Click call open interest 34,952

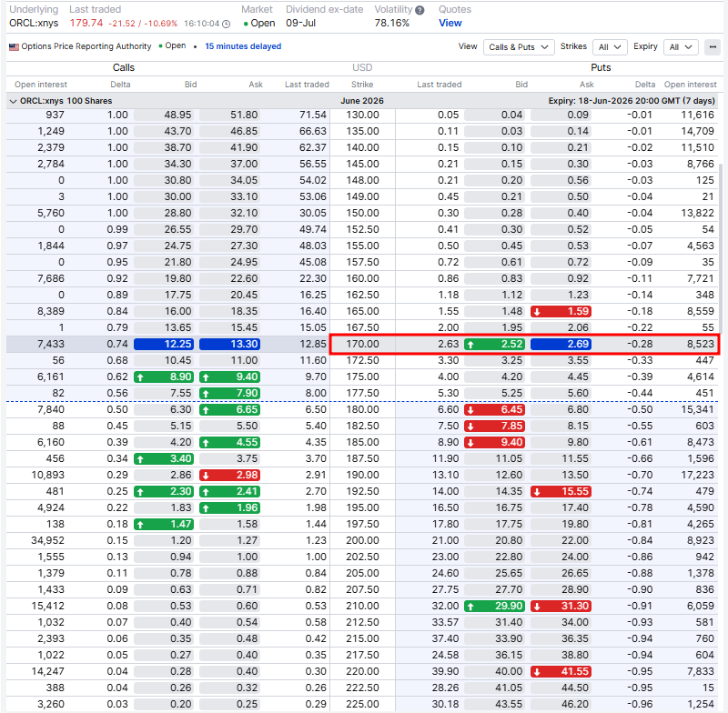point(48,541)
